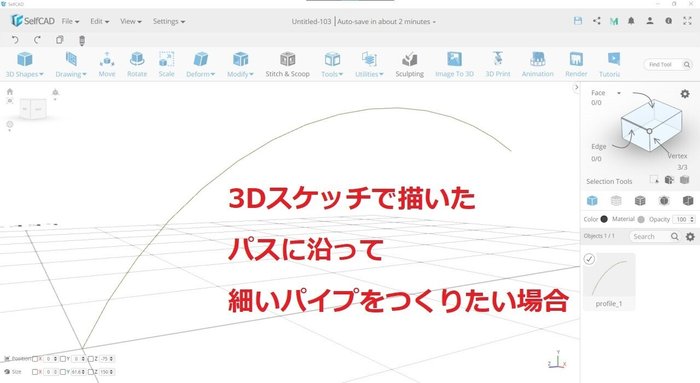The image size is (700, 383).
Task: Click the black Color swatch
Action: [604, 219]
